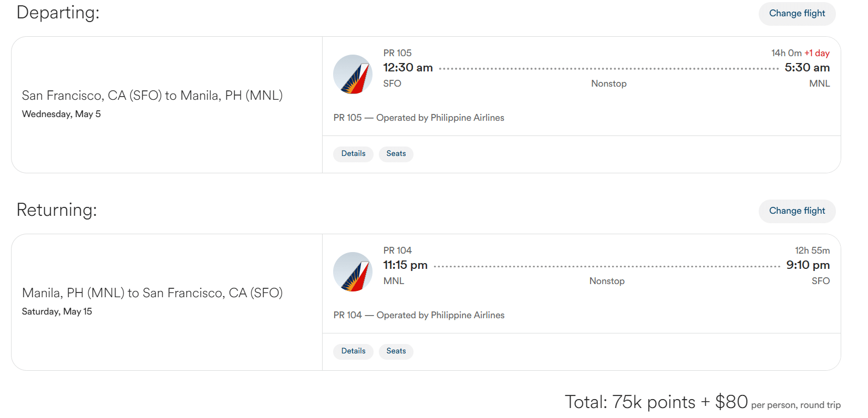Open Details for departing flight PR 105
This screenshot has height=418, width=868.
(x=353, y=154)
